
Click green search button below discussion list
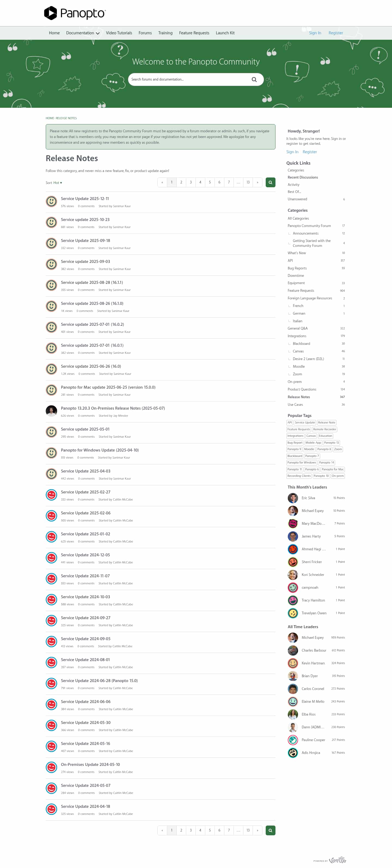[270, 830]
